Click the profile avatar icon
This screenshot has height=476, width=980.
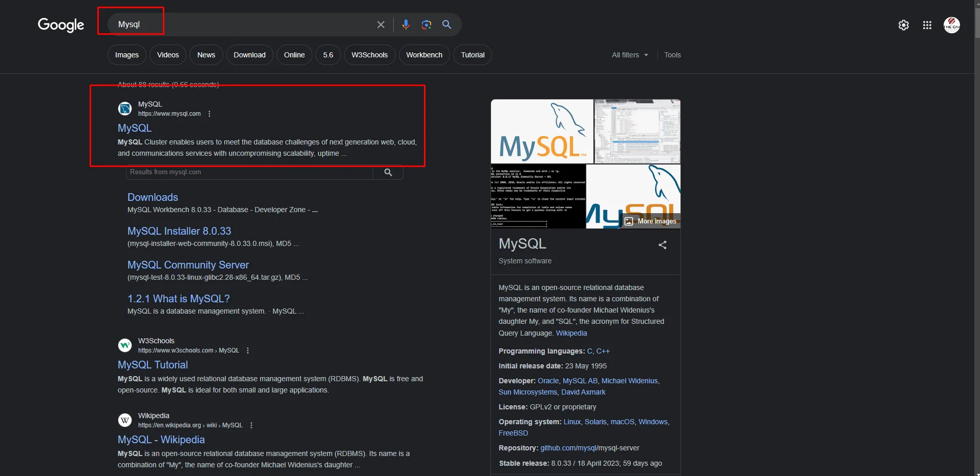[952, 25]
